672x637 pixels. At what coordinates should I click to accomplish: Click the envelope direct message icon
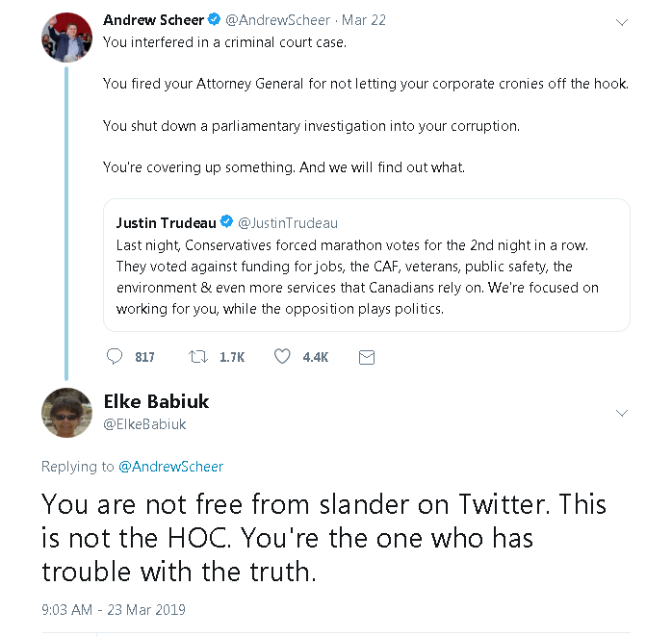[x=366, y=357]
